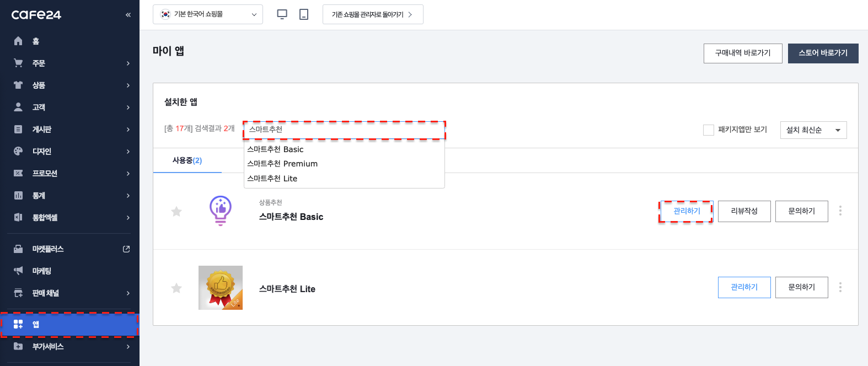
Task: Open 마켓플러스 external link icon
Action: point(126,249)
